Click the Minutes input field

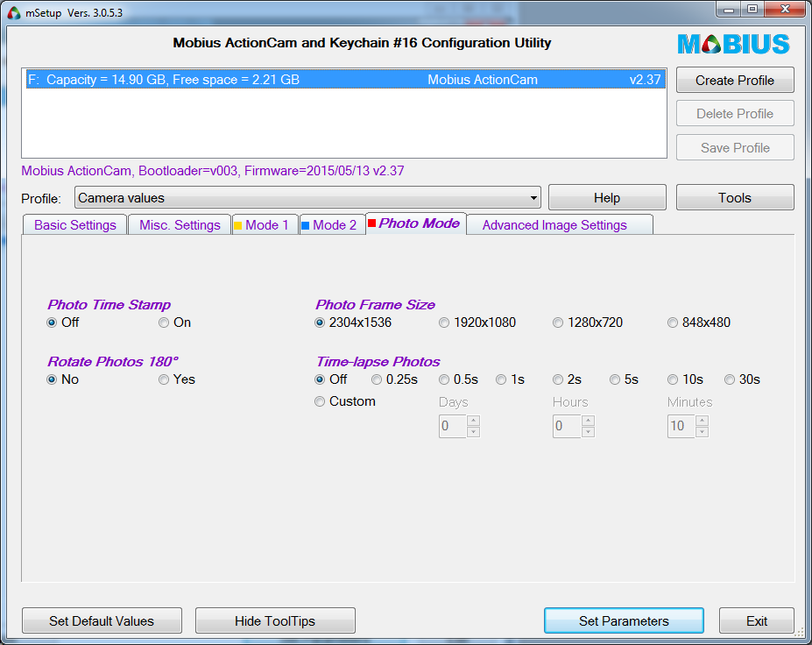[x=681, y=427]
